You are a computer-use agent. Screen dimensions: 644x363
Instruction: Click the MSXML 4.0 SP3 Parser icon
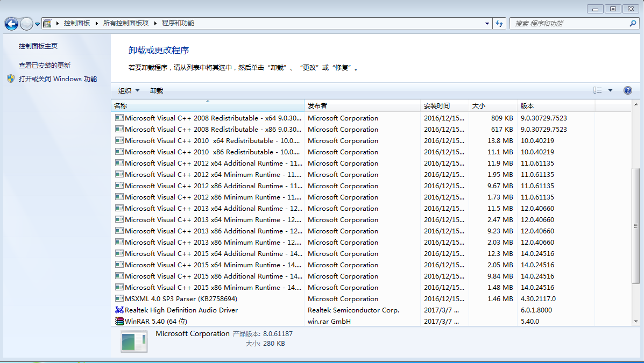[x=119, y=299]
